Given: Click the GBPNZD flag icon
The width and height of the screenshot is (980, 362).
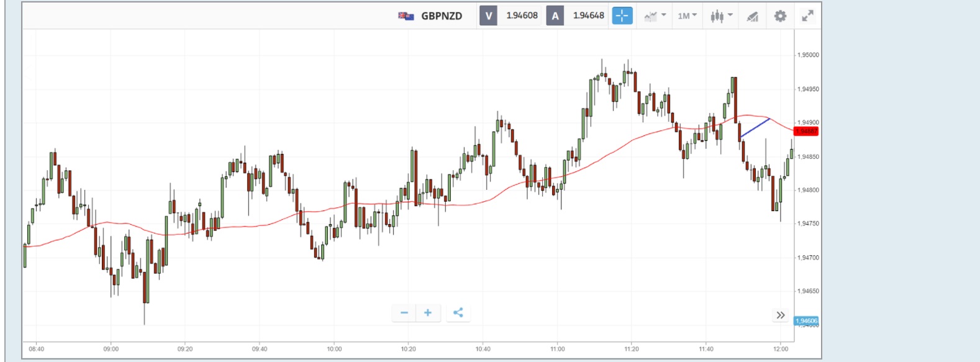Looking at the screenshot, I should (406, 16).
